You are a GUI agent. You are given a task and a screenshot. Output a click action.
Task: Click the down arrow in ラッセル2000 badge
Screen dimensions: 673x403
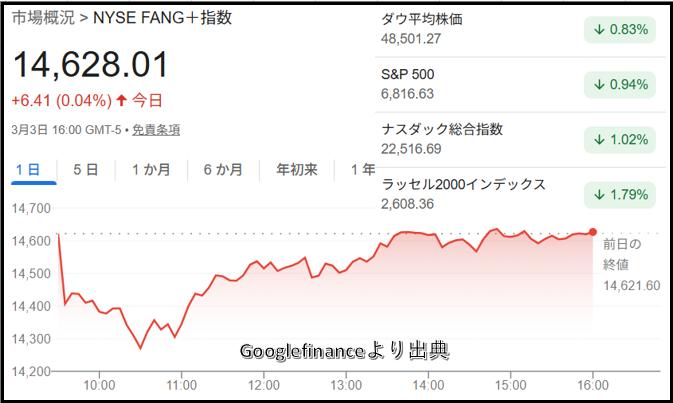598,194
